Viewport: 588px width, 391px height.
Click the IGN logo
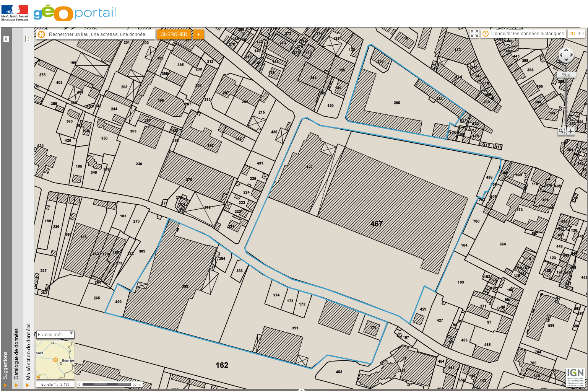[x=575, y=377]
